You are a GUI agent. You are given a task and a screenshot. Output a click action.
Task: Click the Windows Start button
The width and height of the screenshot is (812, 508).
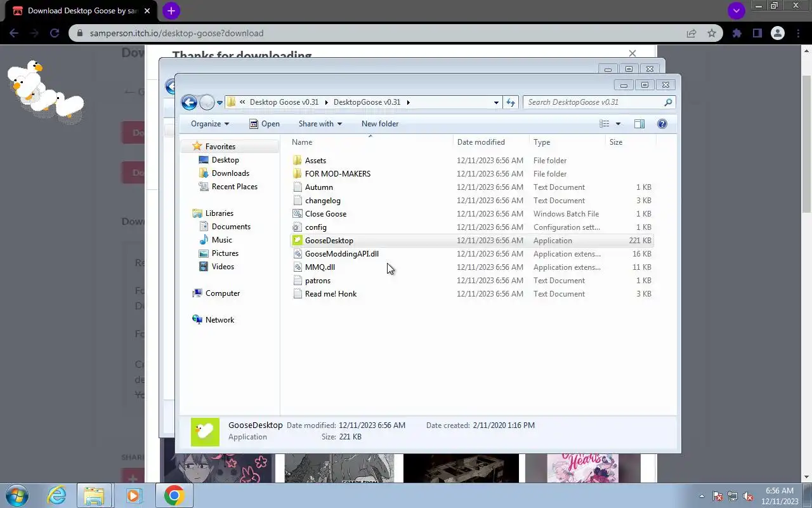point(17,495)
